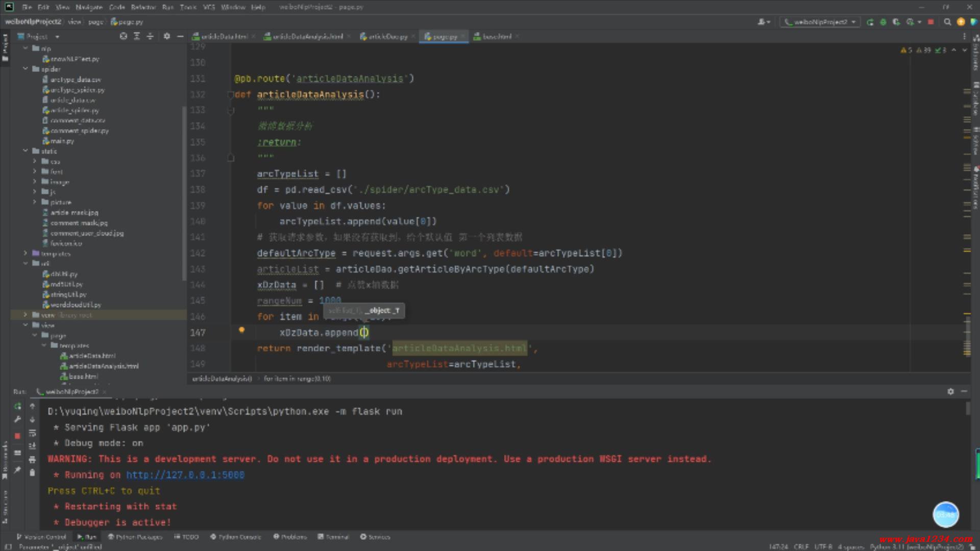Click the print icon in the Run console
This screenshot has height=551, width=980.
point(32,459)
